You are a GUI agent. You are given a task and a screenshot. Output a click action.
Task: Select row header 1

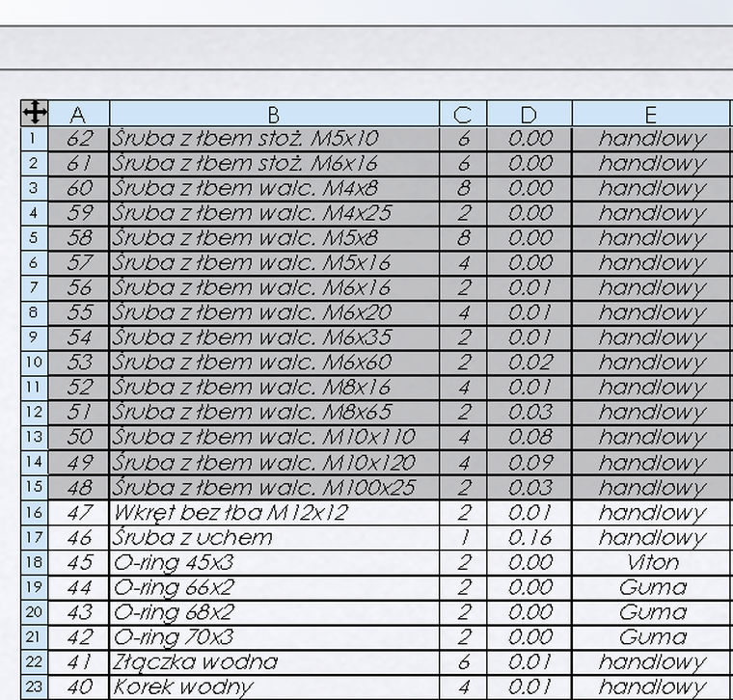(x=34, y=139)
